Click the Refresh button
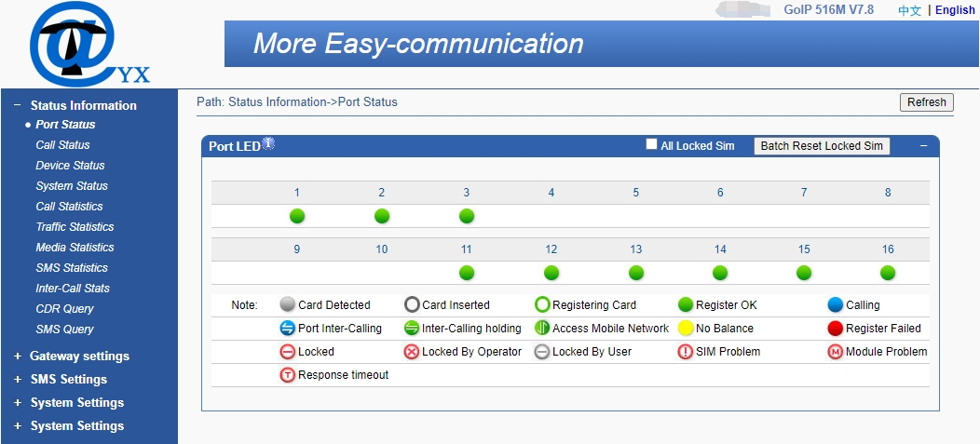Screen dimensions: 980x444 (x=927, y=102)
